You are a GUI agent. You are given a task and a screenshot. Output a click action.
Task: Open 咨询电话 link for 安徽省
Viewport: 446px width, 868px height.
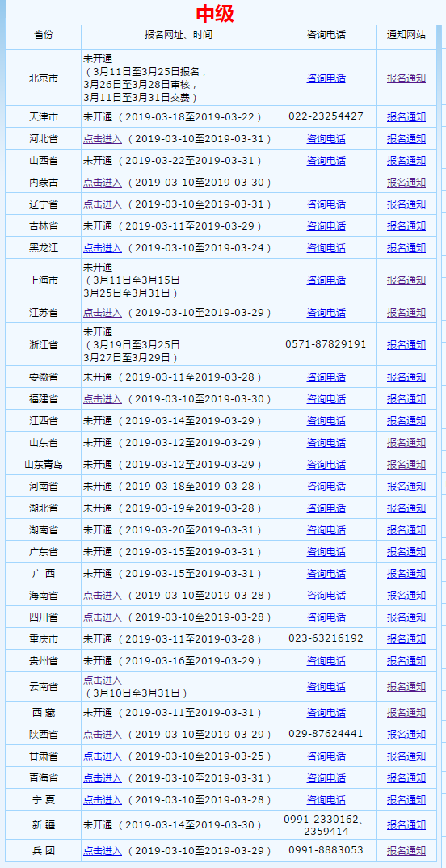coord(326,377)
